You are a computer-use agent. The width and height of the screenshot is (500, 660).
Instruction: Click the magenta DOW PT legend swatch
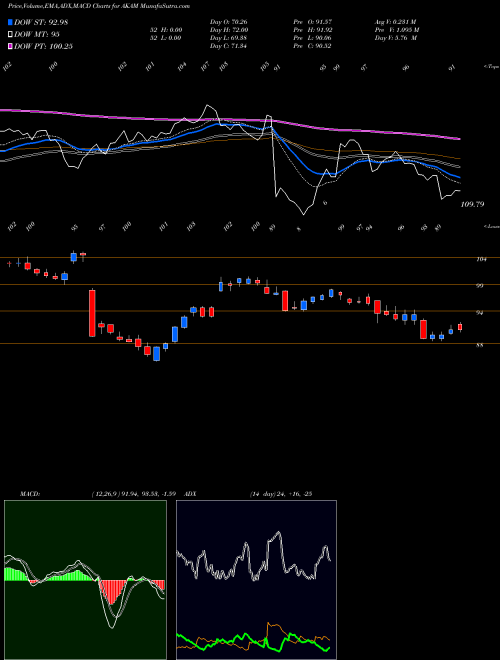[10, 46]
